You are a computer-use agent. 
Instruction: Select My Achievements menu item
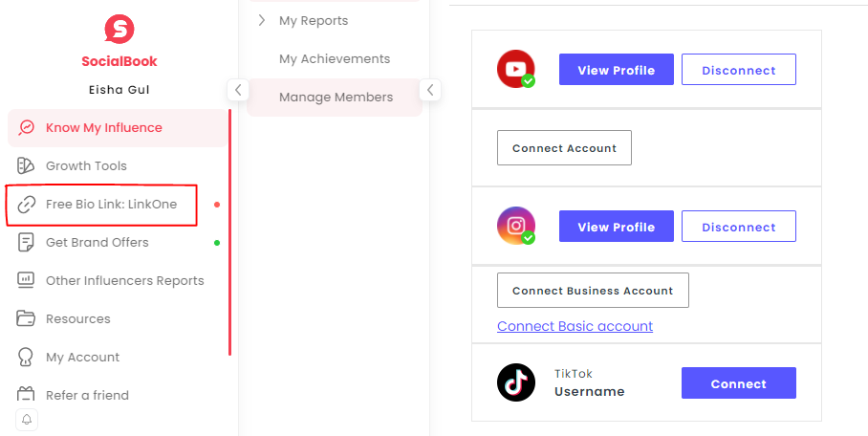pos(335,58)
